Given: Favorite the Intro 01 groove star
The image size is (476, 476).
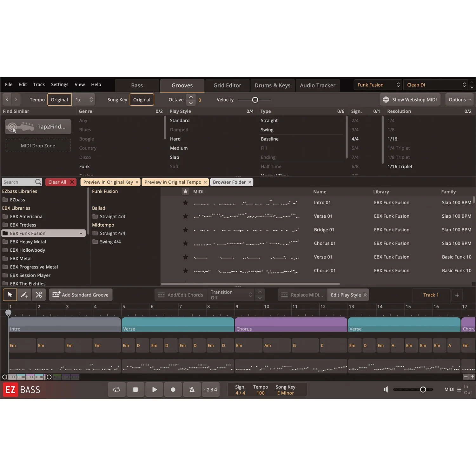Looking at the screenshot, I should point(186,202).
